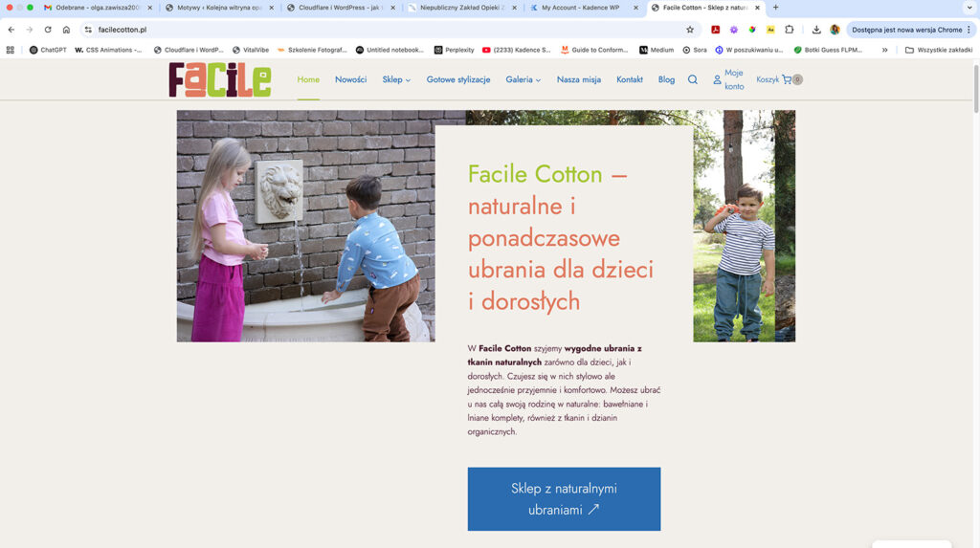980x548 pixels.
Task: Bookmark this page with the star
Action: click(690, 30)
